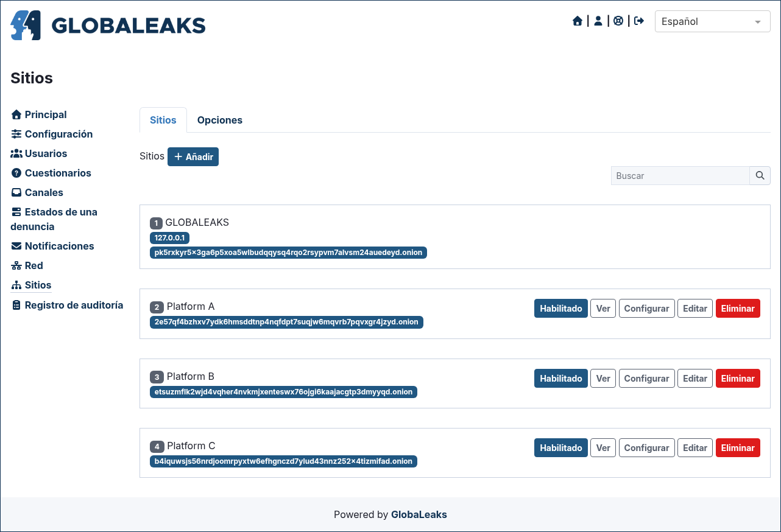781x532 pixels.
Task: Click Ver for Platform A
Action: point(603,309)
